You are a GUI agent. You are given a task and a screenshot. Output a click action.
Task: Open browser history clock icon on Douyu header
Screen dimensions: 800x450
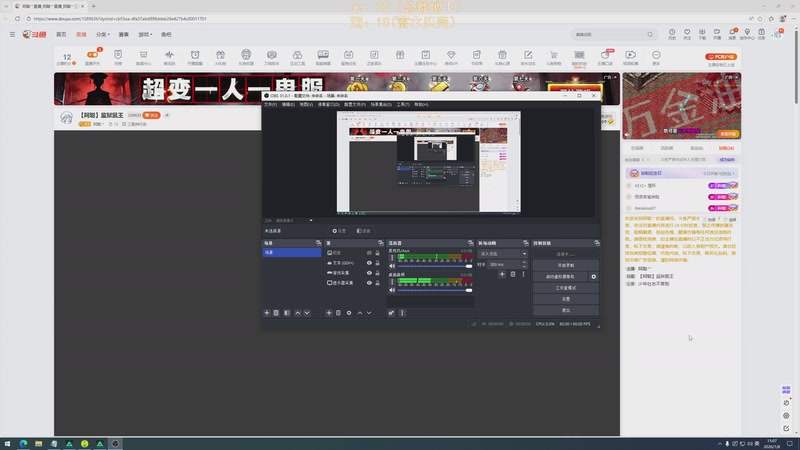point(672,34)
